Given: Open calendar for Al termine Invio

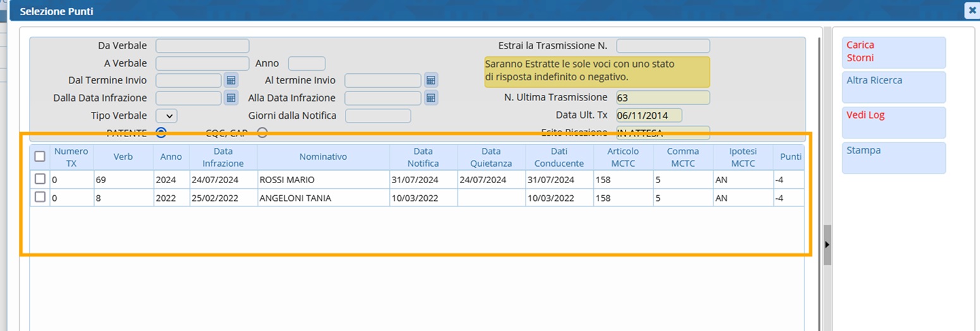Looking at the screenshot, I should (x=431, y=80).
